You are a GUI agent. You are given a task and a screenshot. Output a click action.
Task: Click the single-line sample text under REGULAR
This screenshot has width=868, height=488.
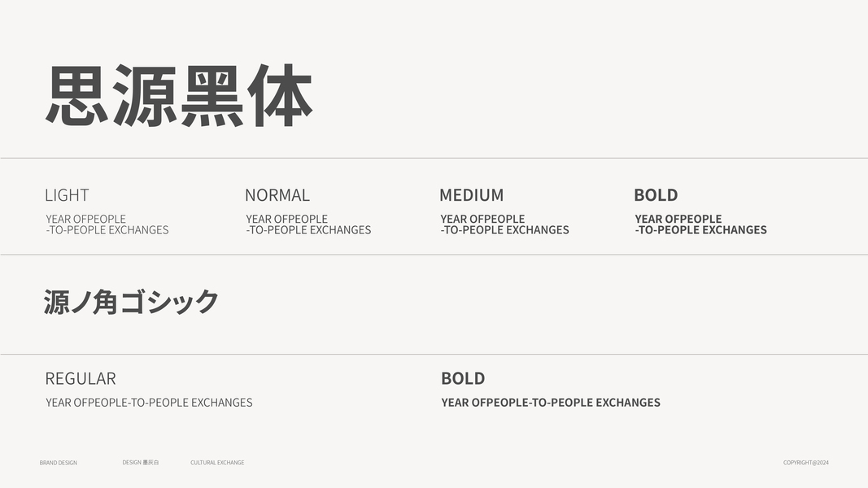[149, 403]
